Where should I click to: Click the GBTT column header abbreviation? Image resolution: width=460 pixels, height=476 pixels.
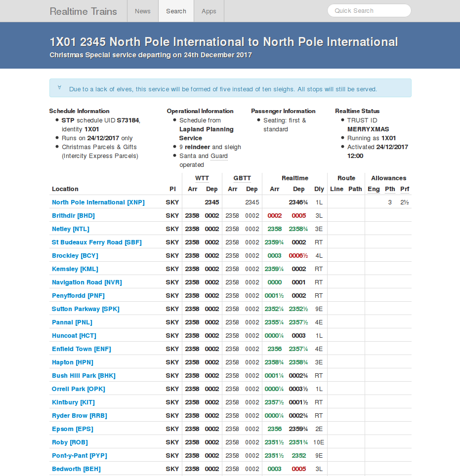point(242,178)
